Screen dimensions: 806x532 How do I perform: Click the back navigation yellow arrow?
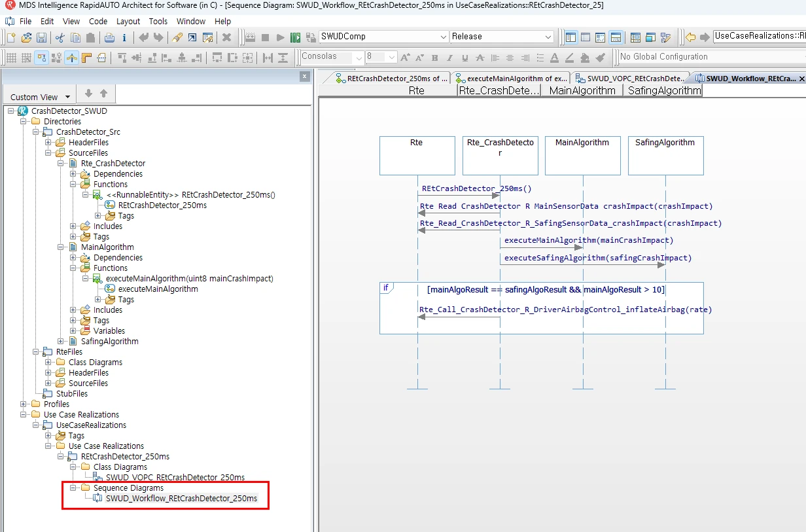click(690, 37)
